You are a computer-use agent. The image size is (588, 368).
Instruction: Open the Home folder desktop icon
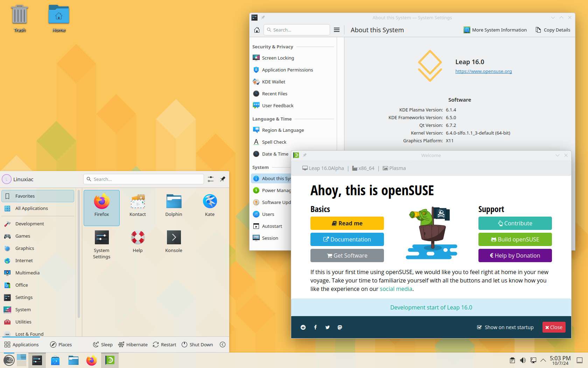coord(59,18)
